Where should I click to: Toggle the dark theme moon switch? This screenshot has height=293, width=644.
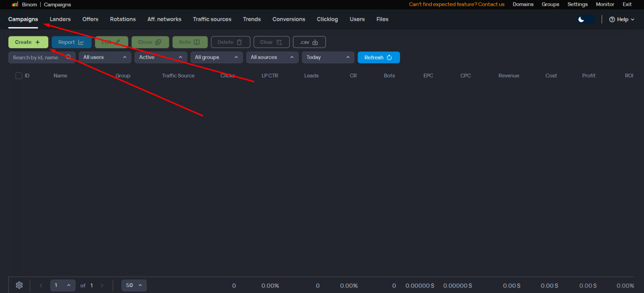[585, 19]
